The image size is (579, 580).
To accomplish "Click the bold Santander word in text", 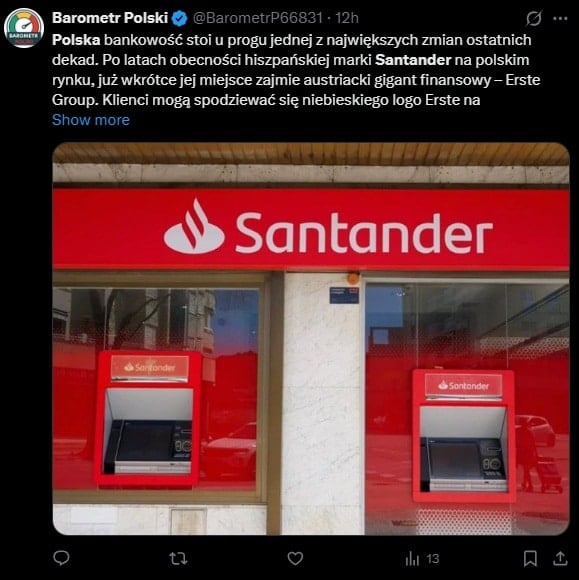I will pos(413,60).
